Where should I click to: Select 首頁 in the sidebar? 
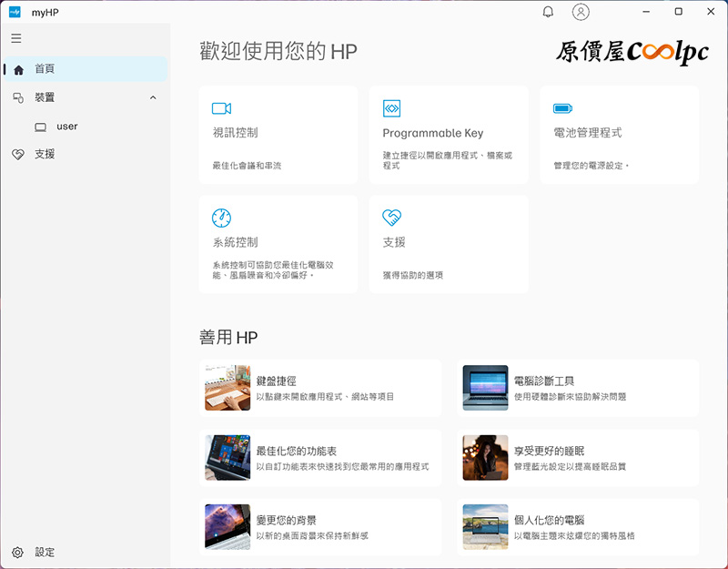click(86, 69)
